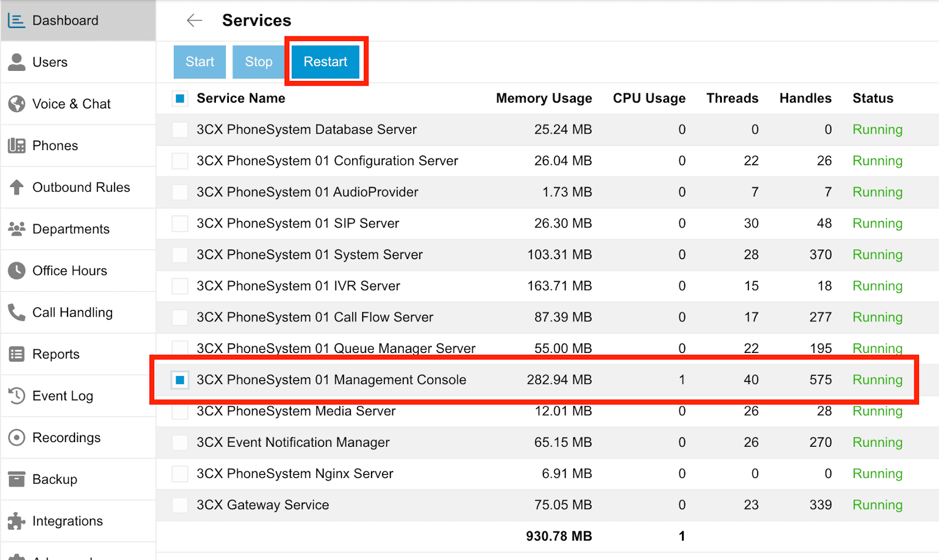Restart the selected service
The image size is (939, 560).
[326, 62]
